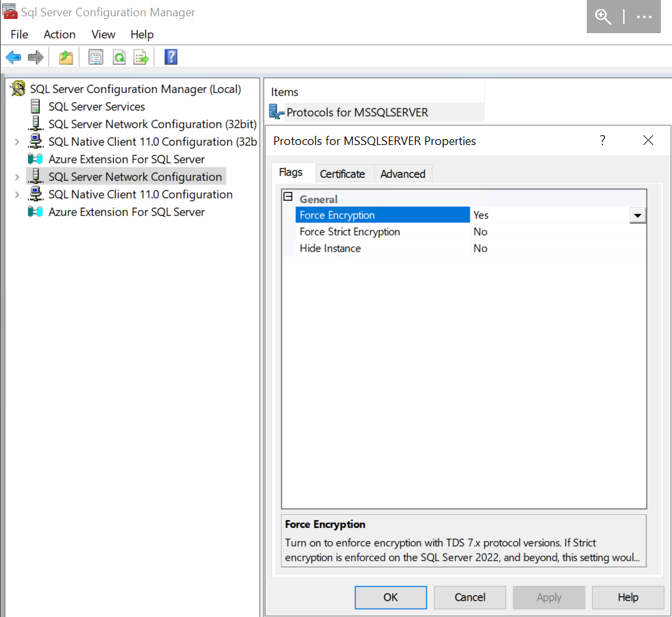
Task: Expand the selected SQL Server Network Configuration node
Action: coord(17,177)
